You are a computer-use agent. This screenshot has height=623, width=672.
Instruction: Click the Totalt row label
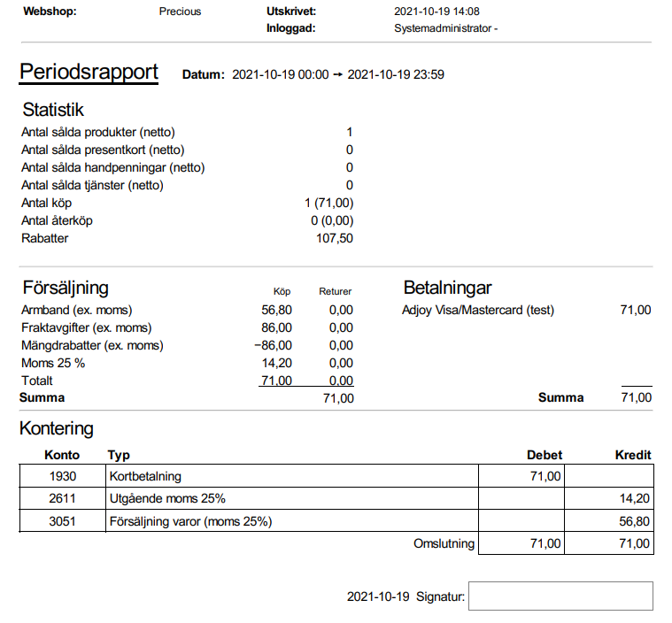(x=37, y=381)
